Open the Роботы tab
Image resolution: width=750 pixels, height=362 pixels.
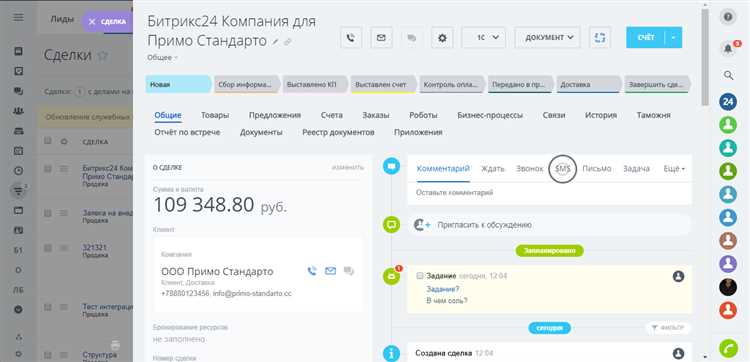[423, 115]
